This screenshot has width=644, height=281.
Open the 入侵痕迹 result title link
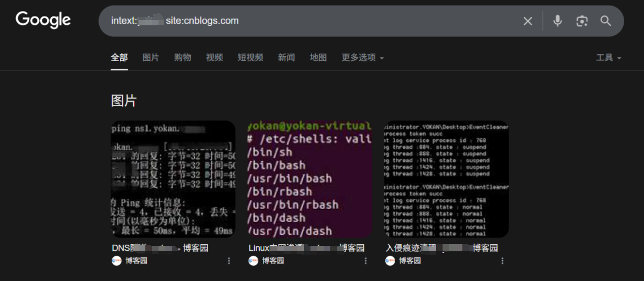(441, 248)
